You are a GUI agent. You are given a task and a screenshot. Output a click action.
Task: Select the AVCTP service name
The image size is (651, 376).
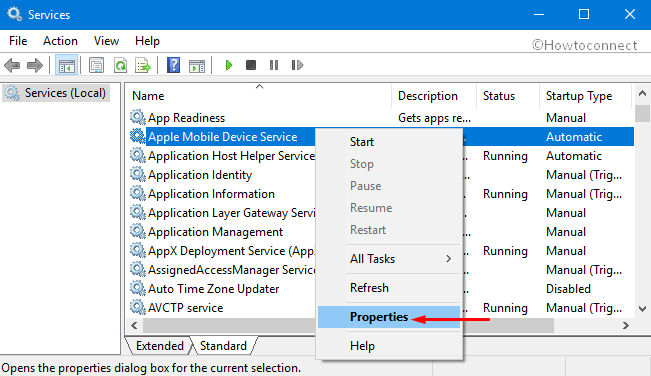tap(186, 308)
